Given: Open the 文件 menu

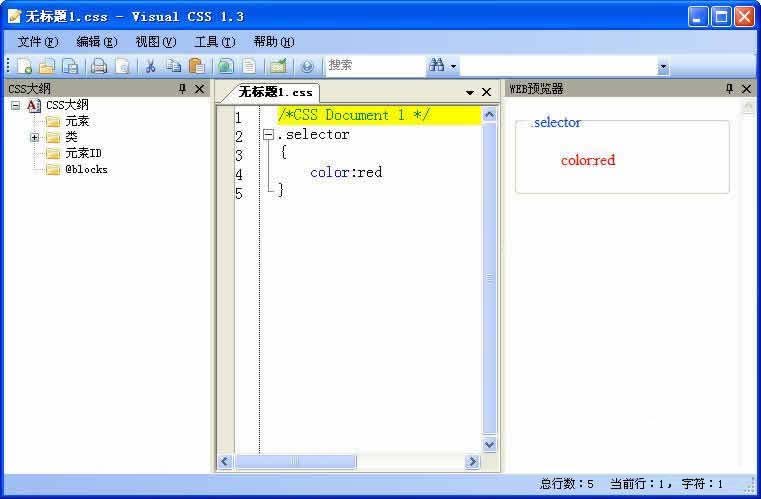Looking at the screenshot, I should coord(38,42).
